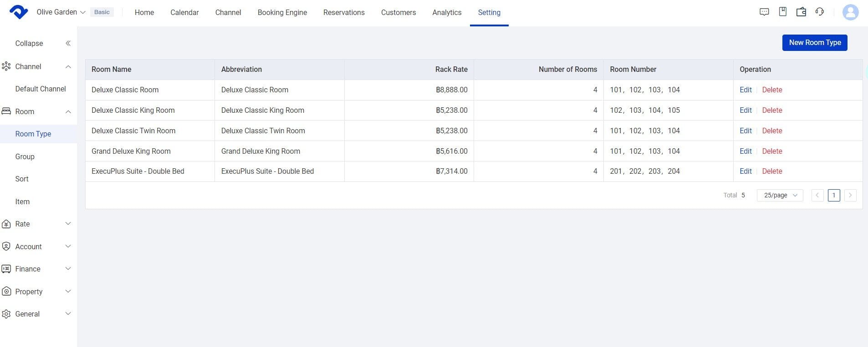868x347 pixels.
Task: Delete the ExecuPlus Suite - Double Bed
Action: click(x=772, y=171)
